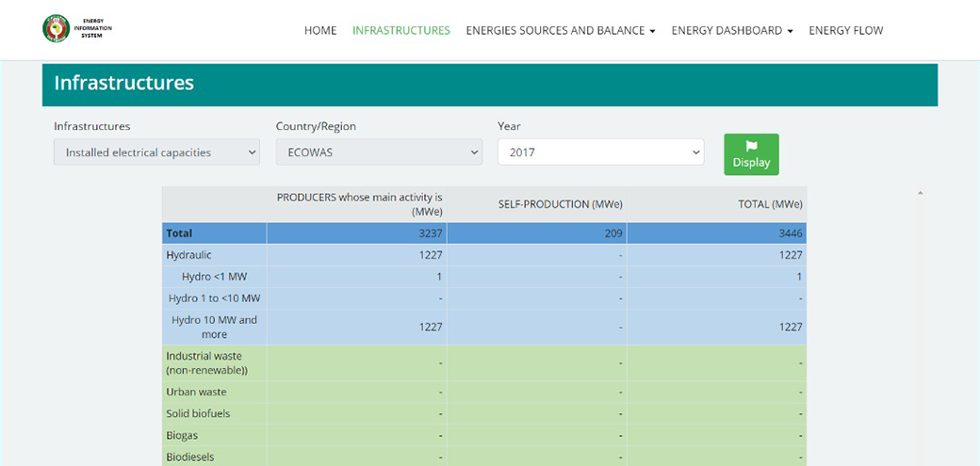
Task: Click the 209 self-production total value
Action: point(613,233)
